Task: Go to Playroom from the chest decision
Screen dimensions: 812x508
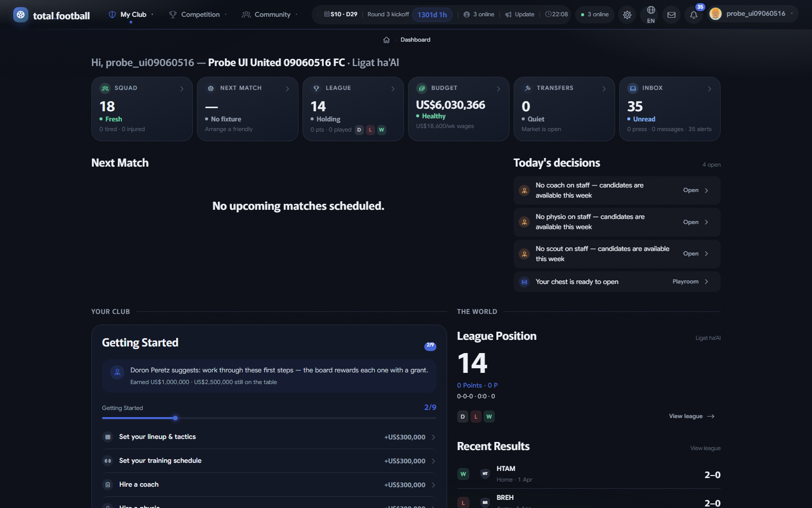Action: click(x=690, y=282)
